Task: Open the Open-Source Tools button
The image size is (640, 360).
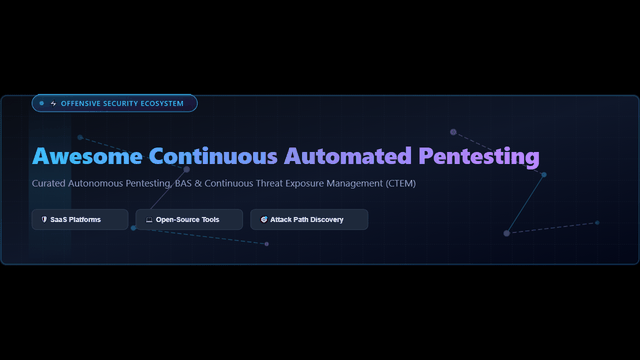Action: 189,220
